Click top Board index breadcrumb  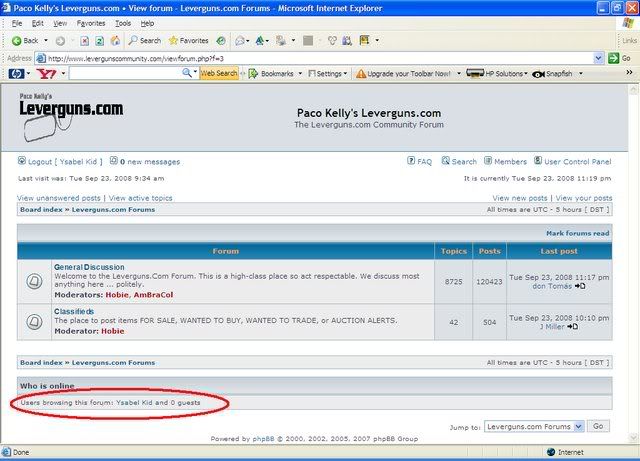(41, 209)
